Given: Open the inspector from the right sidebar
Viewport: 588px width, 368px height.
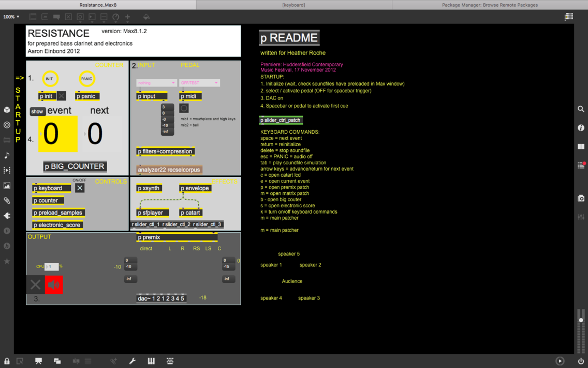Looking at the screenshot, I should pyautogui.click(x=581, y=128).
